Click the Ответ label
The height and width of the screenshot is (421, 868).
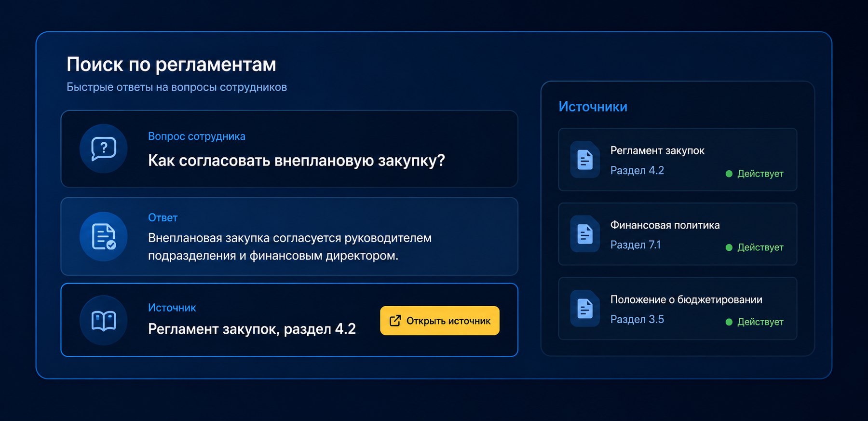click(x=163, y=217)
